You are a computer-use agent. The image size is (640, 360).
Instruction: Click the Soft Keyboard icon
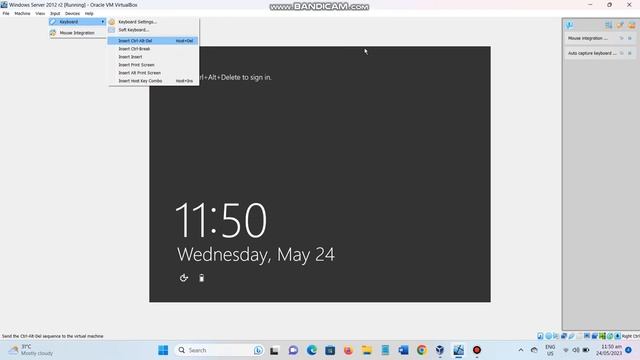[112, 30]
